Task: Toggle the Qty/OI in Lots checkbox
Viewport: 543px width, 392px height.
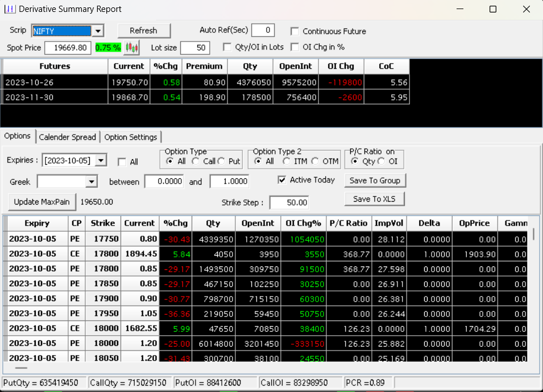Action: coord(227,48)
